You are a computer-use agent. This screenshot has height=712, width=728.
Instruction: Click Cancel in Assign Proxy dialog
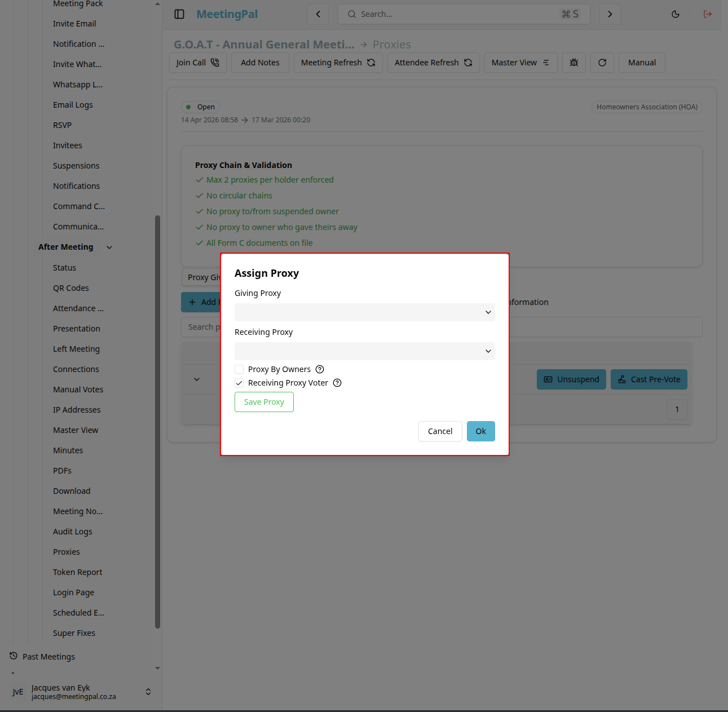coord(440,431)
